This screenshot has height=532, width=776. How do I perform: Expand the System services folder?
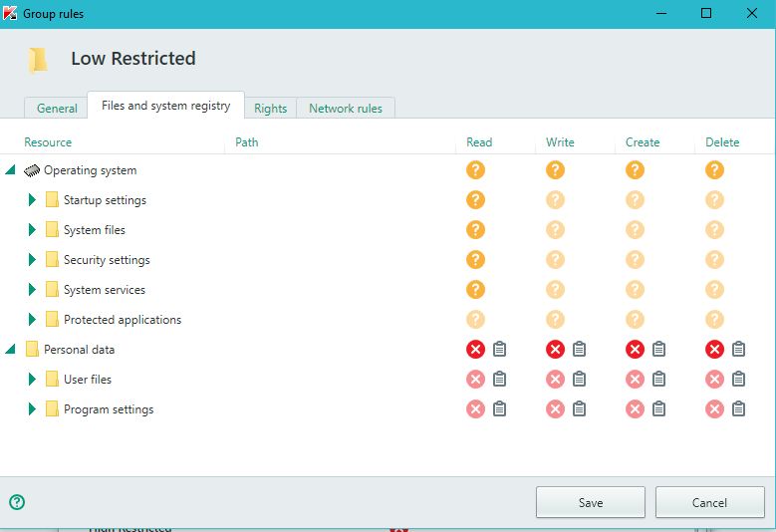click(32, 290)
